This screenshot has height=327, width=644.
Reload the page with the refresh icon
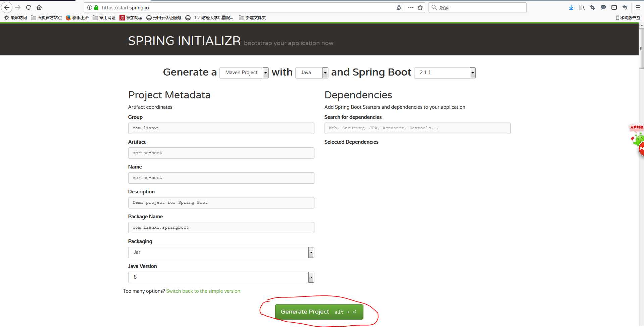pos(29,7)
